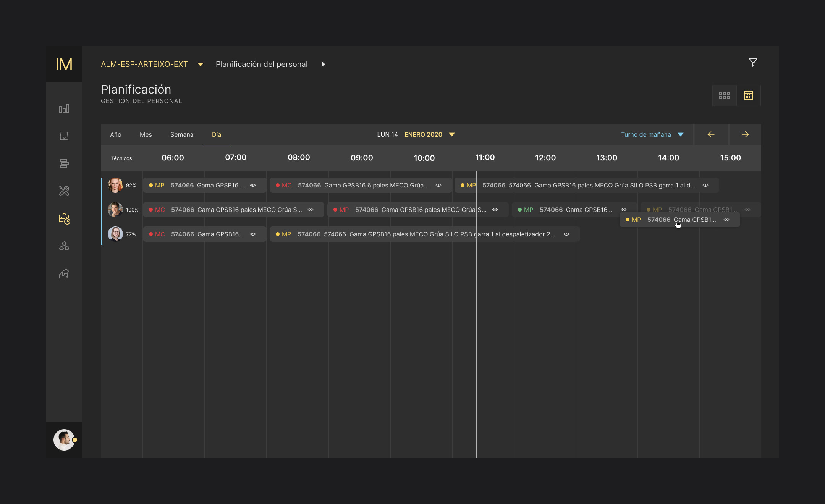Open the wrench and screwdriver tools icon
825x504 pixels.
pyautogui.click(x=64, y=191)
